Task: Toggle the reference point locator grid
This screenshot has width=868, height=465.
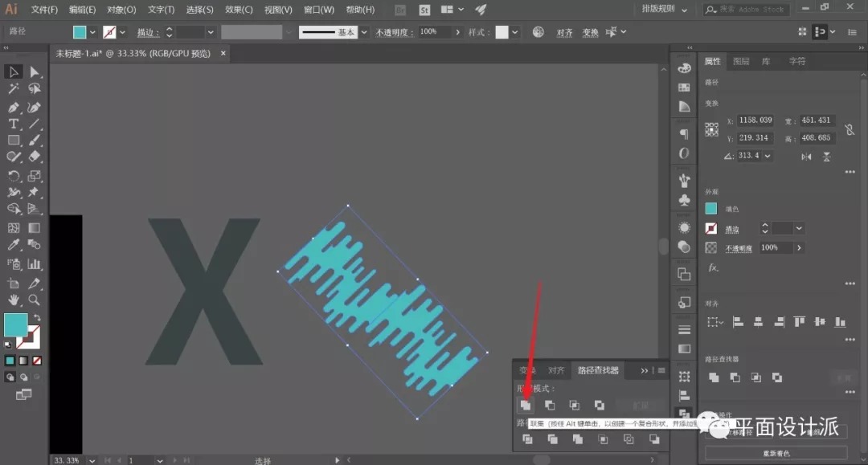Action: coord(712,129)
